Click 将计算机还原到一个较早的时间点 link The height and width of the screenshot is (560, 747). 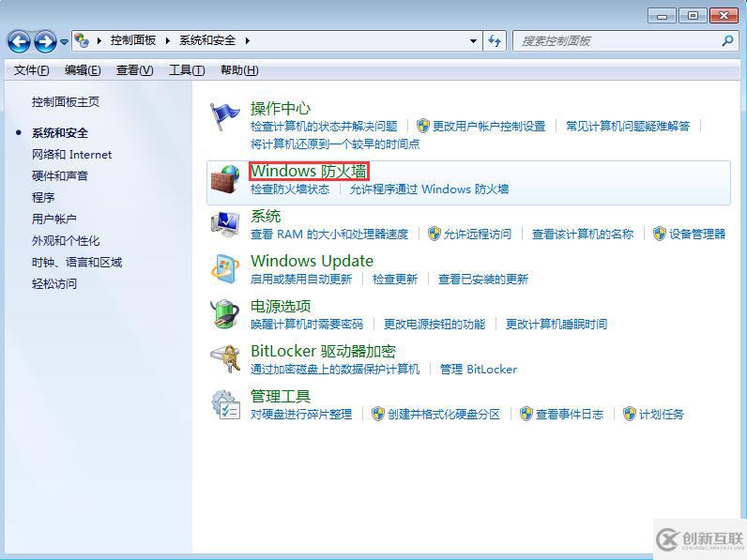pyautogui.click(x=335, y=144)
